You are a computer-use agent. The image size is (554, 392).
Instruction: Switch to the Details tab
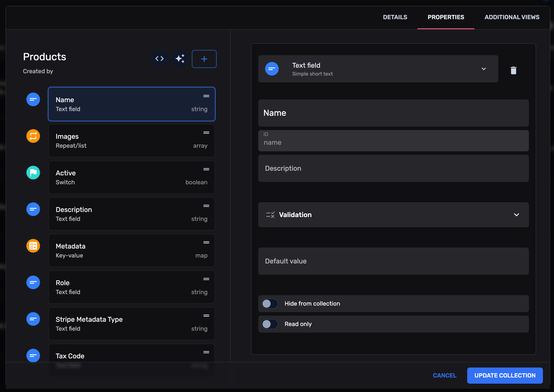tap(395, 17)
